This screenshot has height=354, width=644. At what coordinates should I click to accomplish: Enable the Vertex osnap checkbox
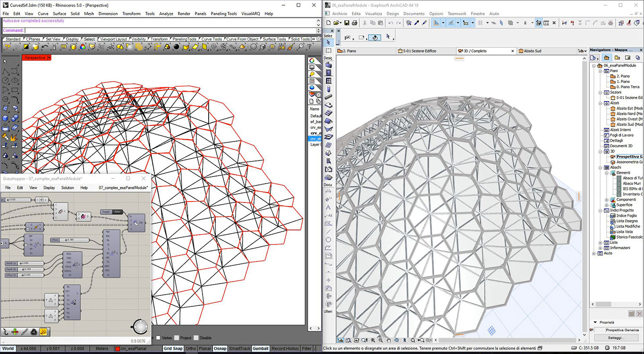point(159,338)
